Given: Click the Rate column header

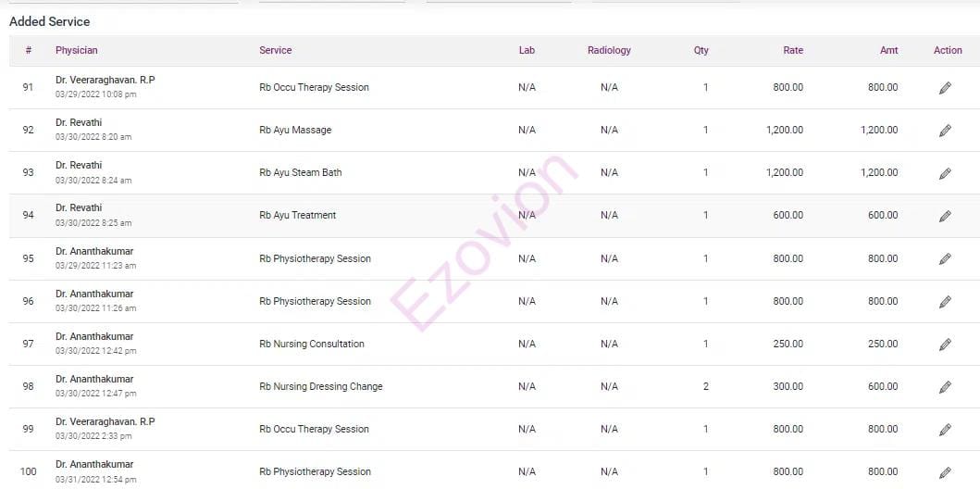Looking at the screenshot, I should point(792,50).
